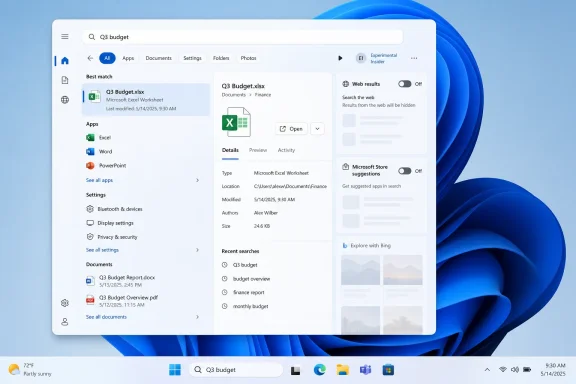Click the volume icon in system tray

(515, 370)
